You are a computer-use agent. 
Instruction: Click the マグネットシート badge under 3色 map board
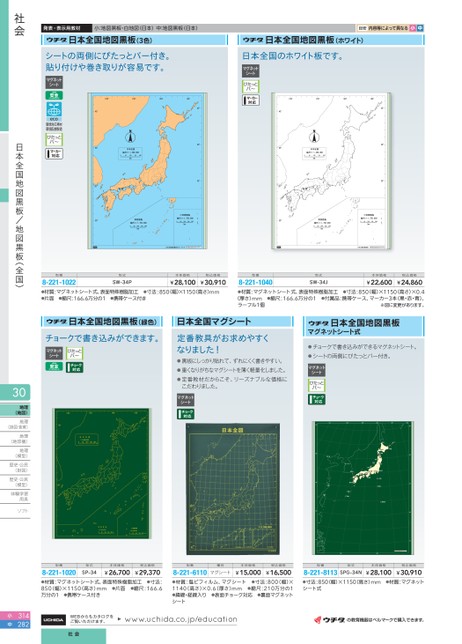[54, 82]
